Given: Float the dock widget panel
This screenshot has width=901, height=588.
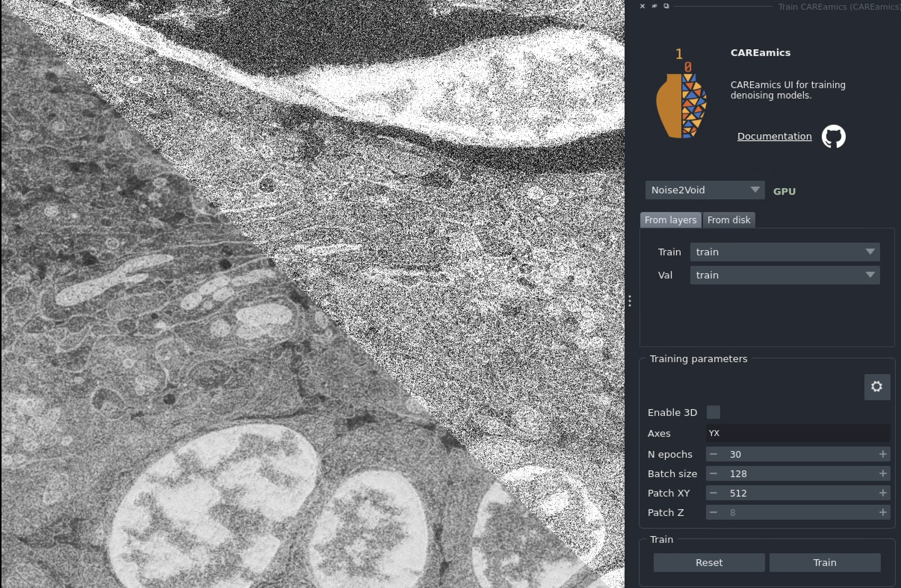Looking at the screenshot, I should pos(666,6).
